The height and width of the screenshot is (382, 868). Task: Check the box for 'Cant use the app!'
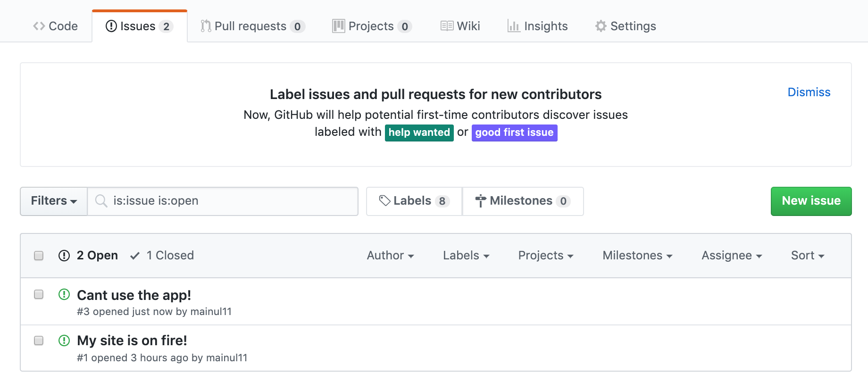click(x=39, y=294)
